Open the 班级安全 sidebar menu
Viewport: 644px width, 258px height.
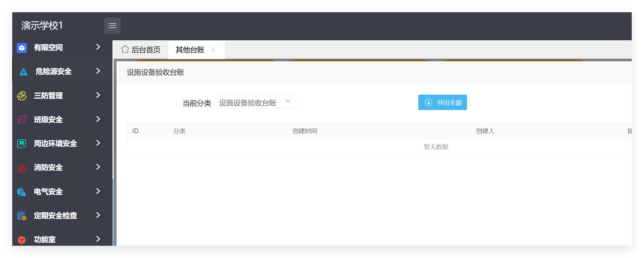click(x=62, y=119)
